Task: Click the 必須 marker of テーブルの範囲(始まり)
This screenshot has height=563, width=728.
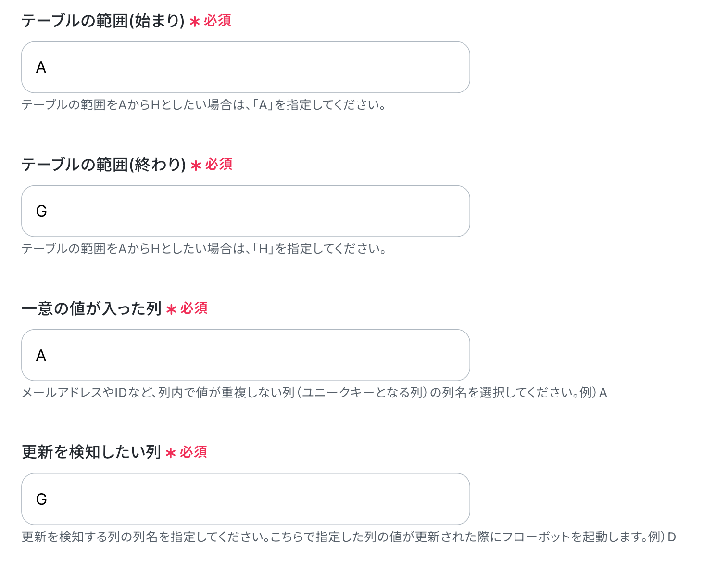Action: click(217, 21)
